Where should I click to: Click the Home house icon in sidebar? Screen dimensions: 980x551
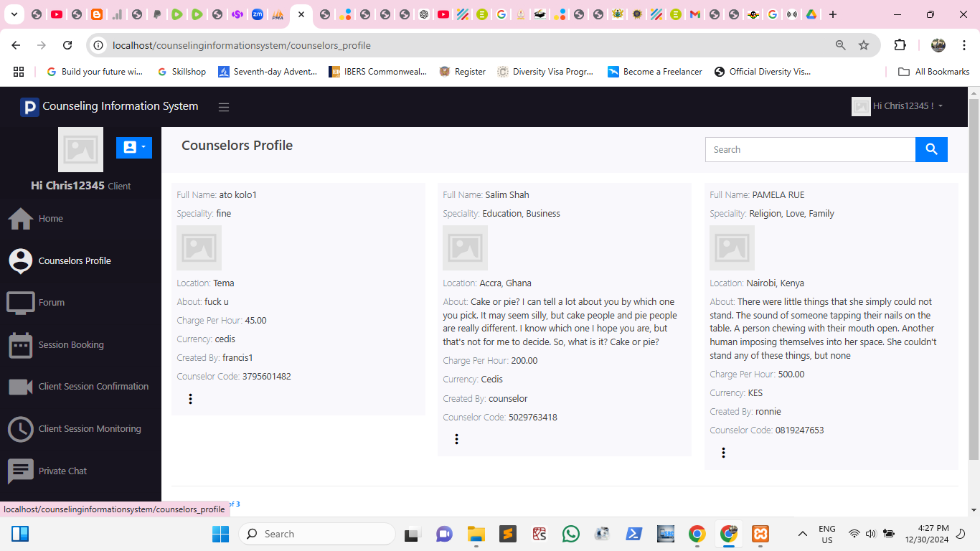(21, 219)
